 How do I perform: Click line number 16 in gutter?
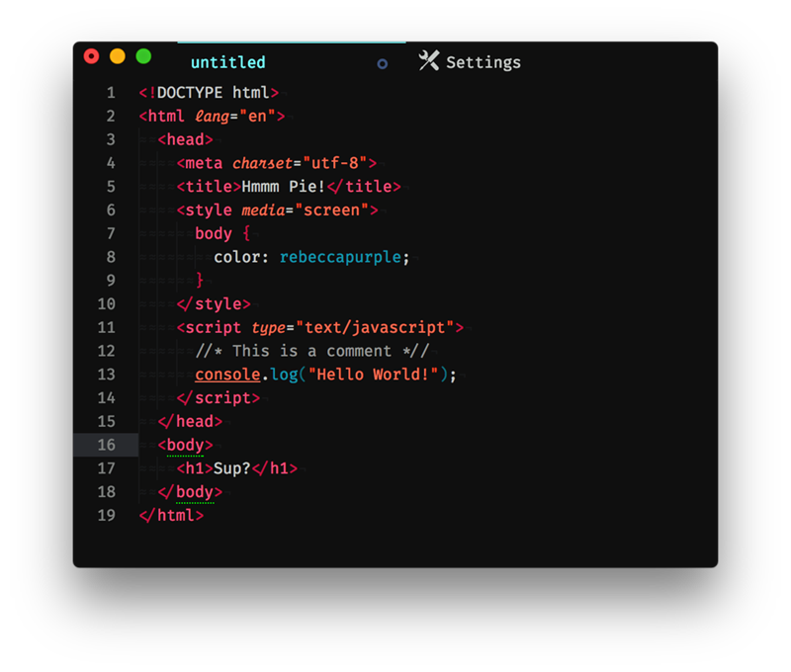coord(107,445)
